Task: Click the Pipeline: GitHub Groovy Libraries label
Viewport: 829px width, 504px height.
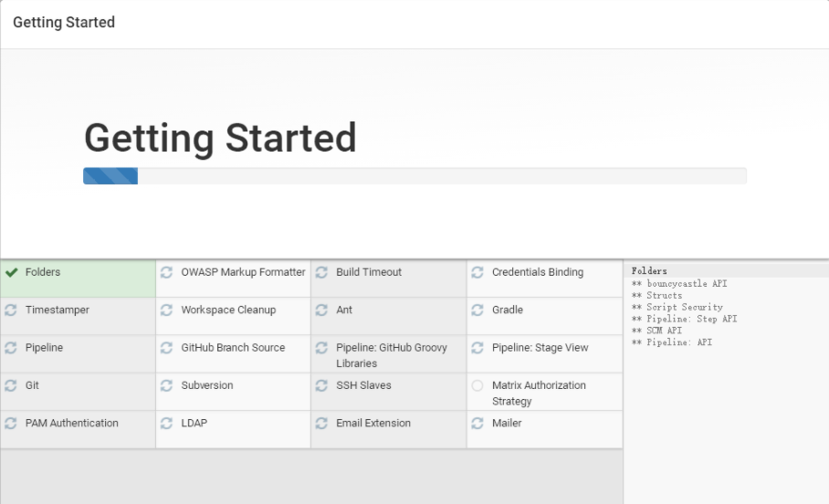Action: point(392,355)
